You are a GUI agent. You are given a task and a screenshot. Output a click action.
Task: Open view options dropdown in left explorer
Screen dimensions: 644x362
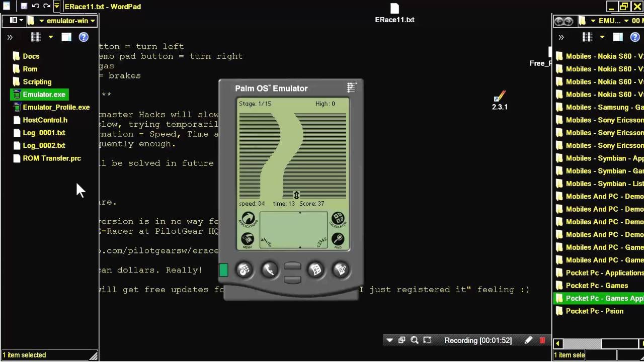click(x=50, y=37)
